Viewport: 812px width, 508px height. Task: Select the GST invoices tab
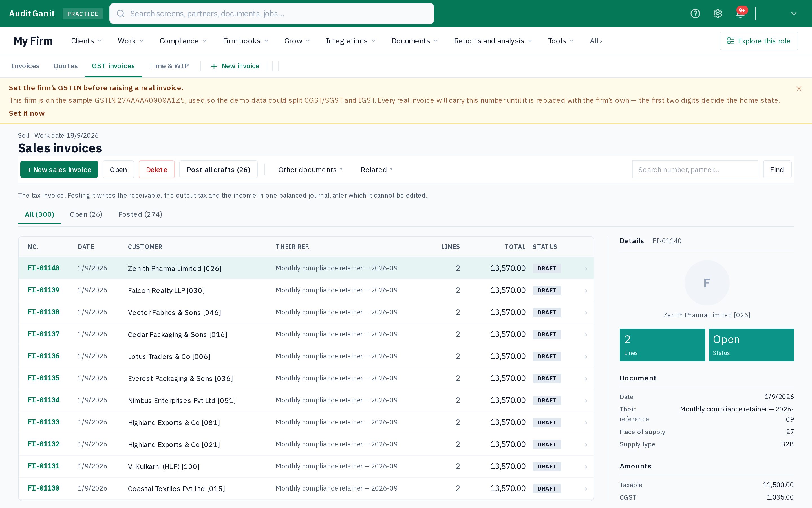point(113,66)
